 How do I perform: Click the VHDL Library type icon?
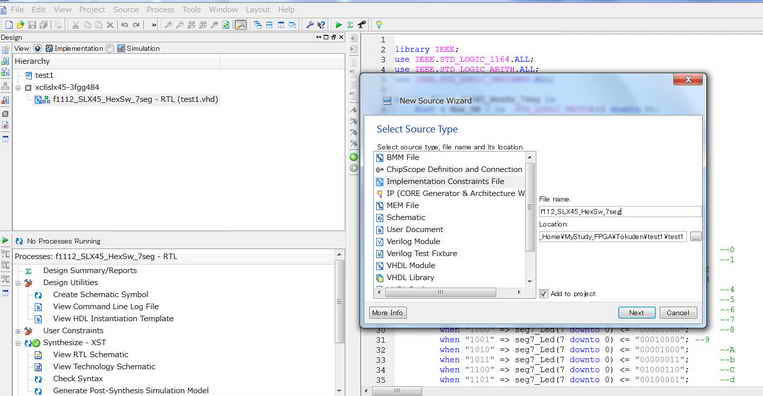[380, 278]
